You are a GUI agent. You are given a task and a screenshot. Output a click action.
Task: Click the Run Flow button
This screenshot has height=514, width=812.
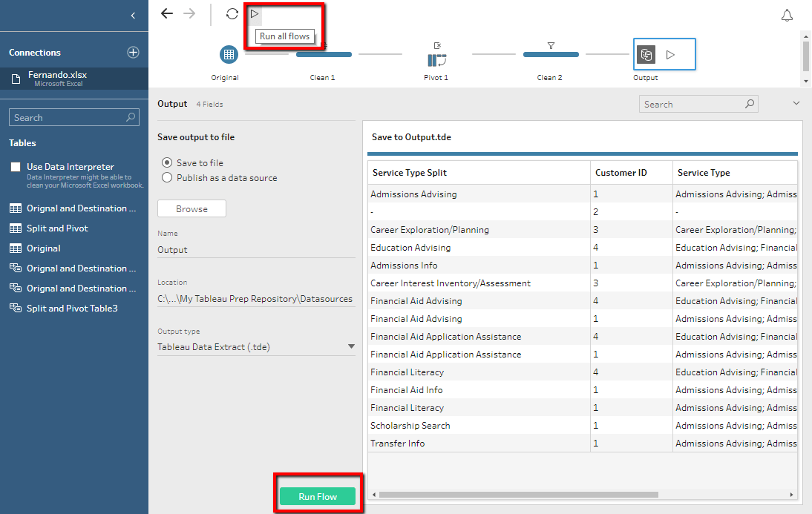[x=318, y=495]
